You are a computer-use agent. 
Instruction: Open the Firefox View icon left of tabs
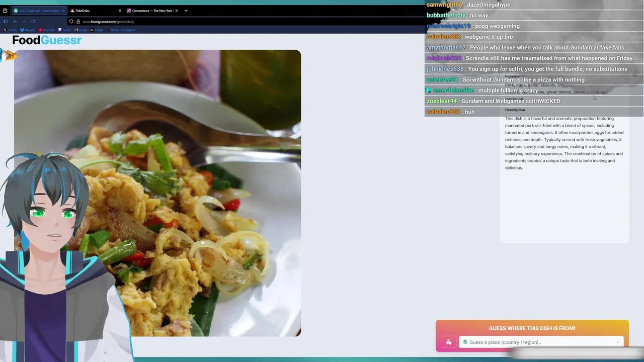5,11
